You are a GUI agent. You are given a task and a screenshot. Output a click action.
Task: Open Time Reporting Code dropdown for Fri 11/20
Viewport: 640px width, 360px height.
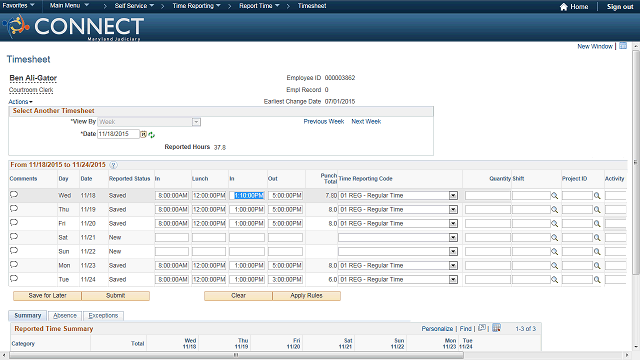click(x=453, y=224)
